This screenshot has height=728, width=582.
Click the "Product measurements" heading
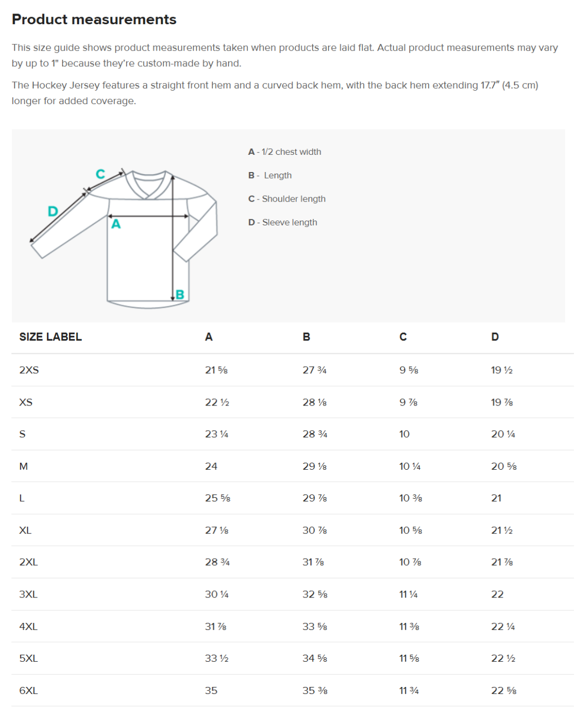(94, 19)
